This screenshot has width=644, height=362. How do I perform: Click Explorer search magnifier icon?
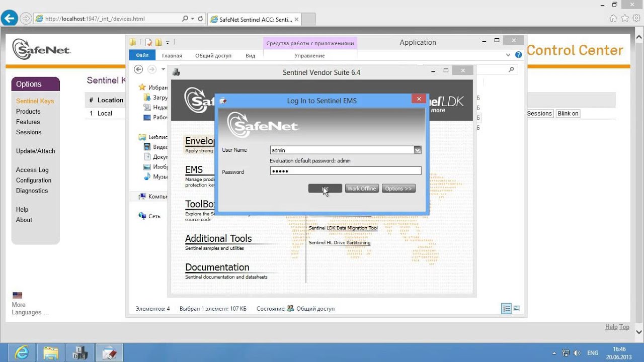point(511,69)
